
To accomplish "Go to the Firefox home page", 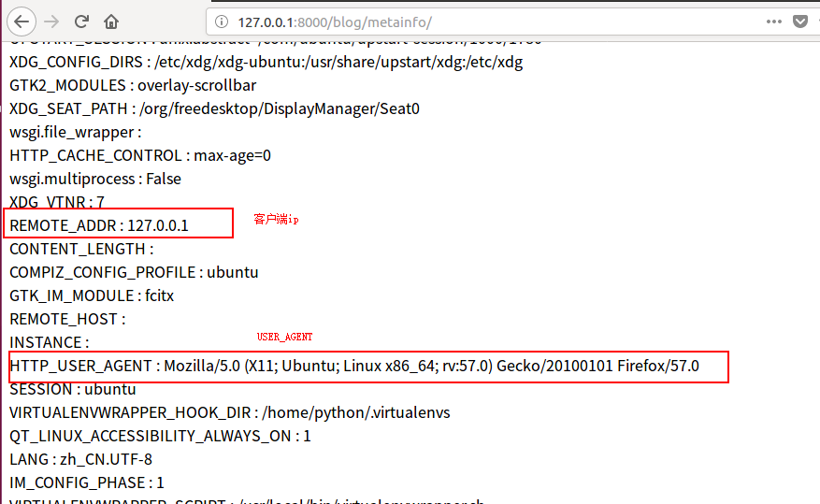I will (x=111, y=21).
